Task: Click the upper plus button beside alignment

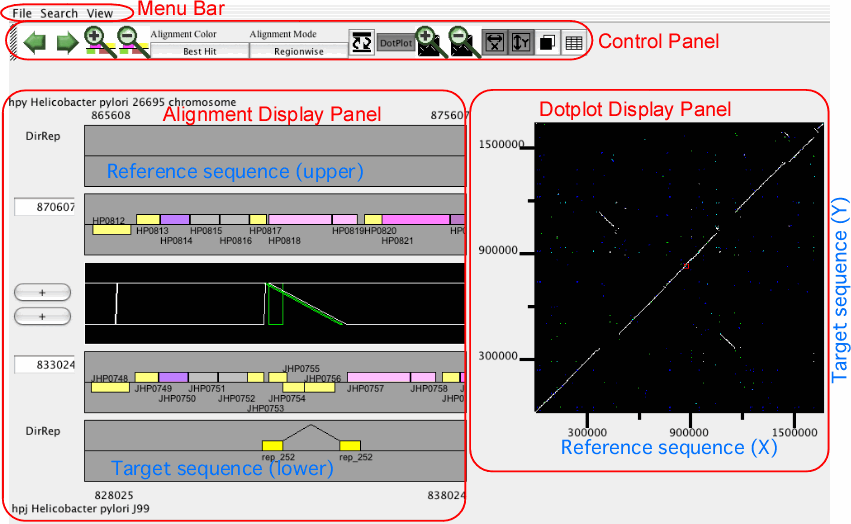Action: 42,292
